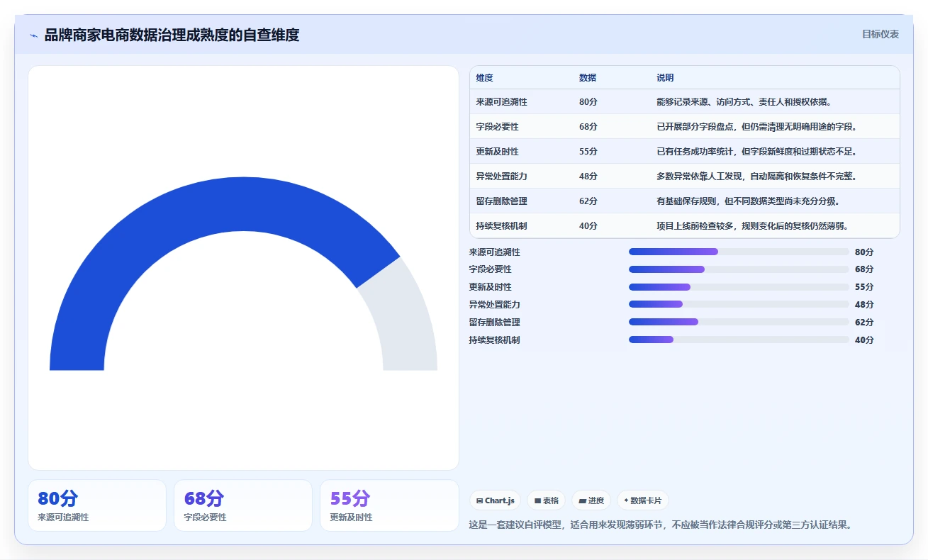Select the 进度 chip
Image resolution: width=928 pixels, height=560 pixels.
[x=591, y=500]
